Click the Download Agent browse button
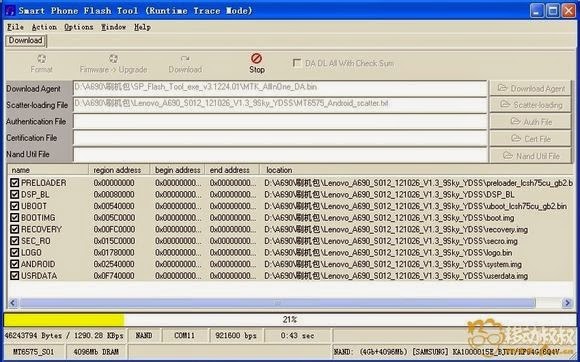The height and width of the screenshot is (362, 580). click(x=530, y=88)
